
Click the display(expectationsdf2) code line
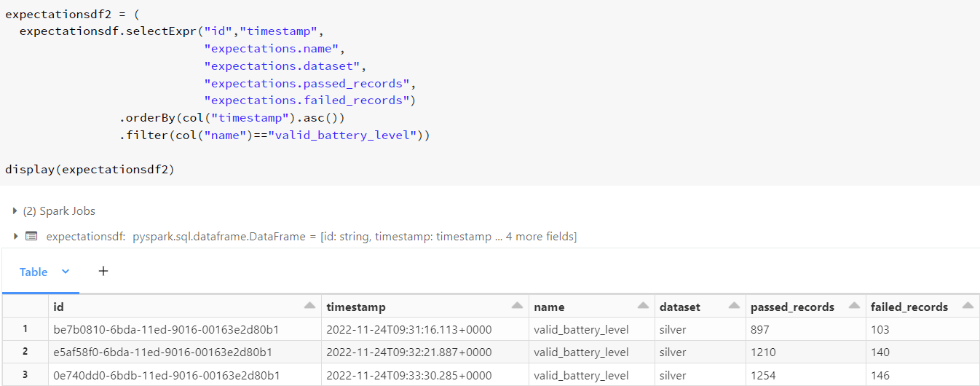(x=90, y=170)
